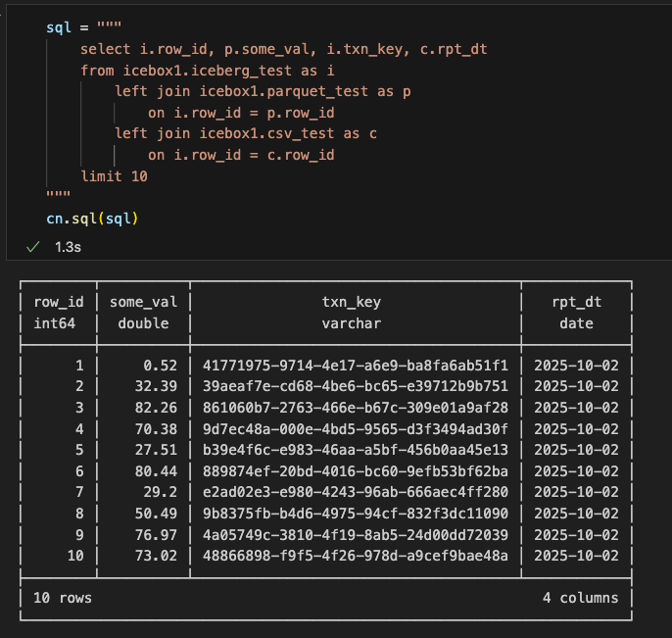Viewport: 672px width, 638px height.
Task: Click txn_key starting with 9d7ec48a
Action: [x=356, y=429]
